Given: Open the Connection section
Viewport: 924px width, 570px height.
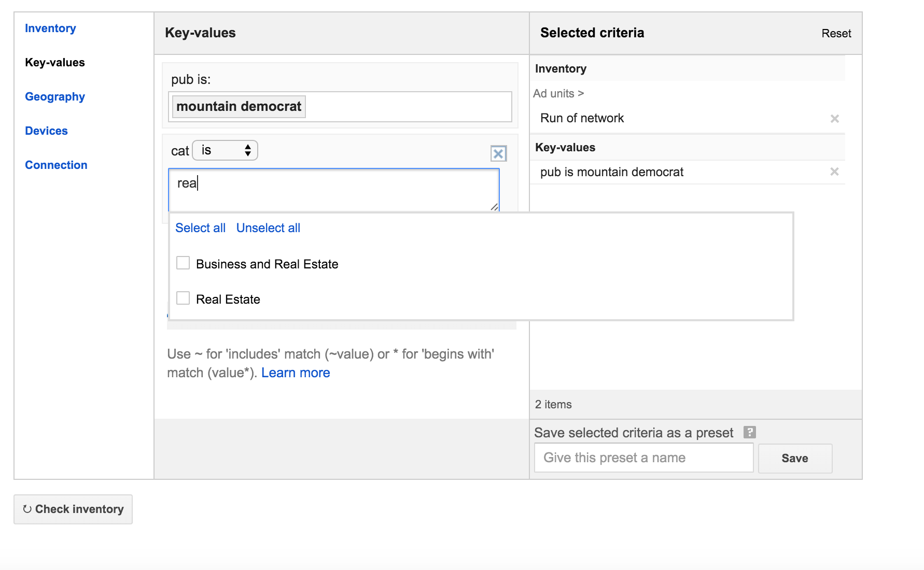Looking at the screenshot, I should point(56,165).
